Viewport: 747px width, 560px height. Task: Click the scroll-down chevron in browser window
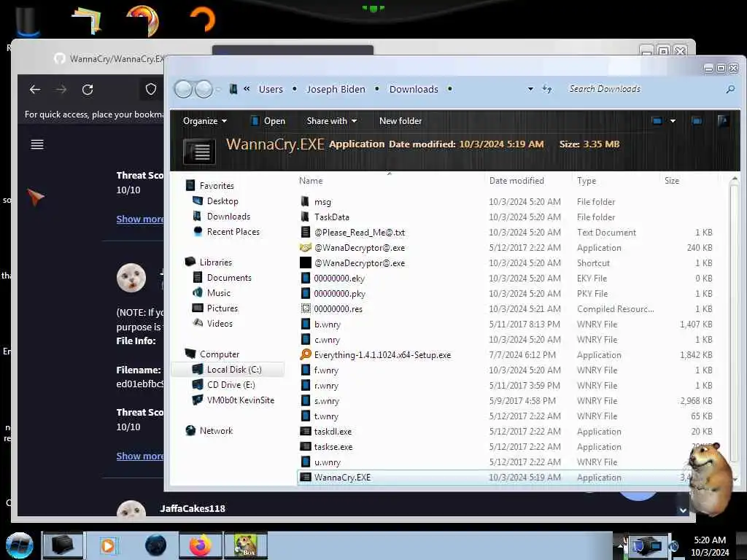(x=683, y=510)
